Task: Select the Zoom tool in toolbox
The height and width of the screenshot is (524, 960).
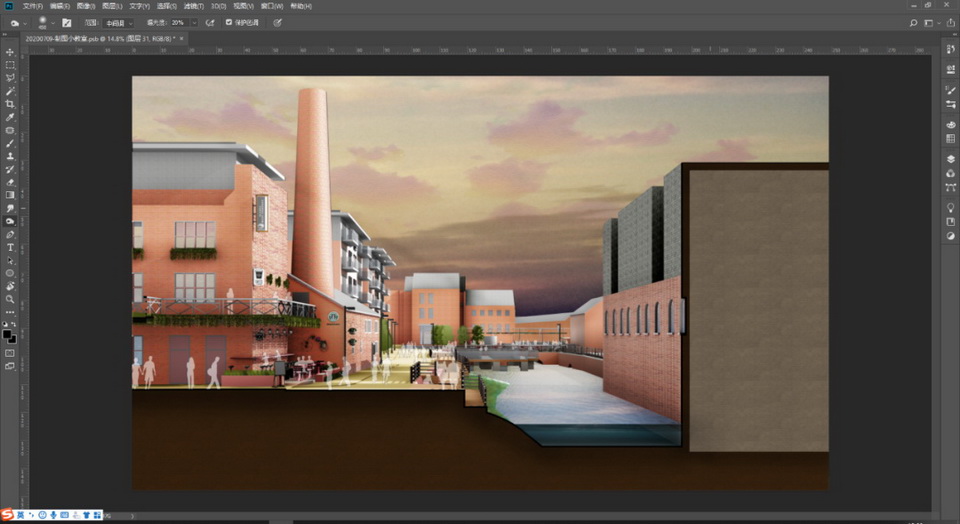Action: pos(10,299)
